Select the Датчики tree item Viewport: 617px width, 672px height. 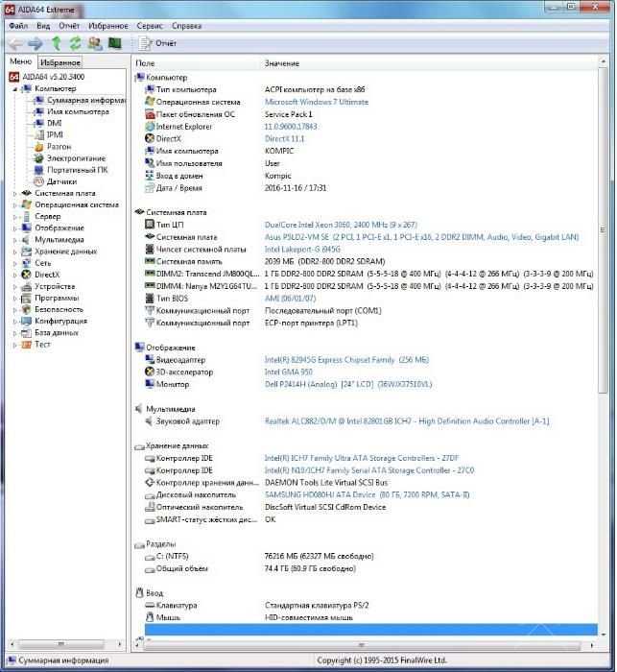pyautogui.click(x=61, y=181)
